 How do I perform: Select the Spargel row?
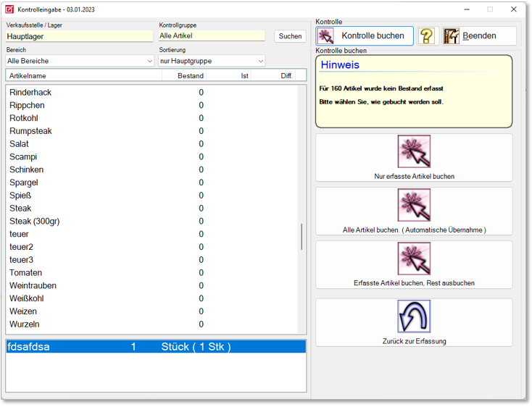point(151,182)
